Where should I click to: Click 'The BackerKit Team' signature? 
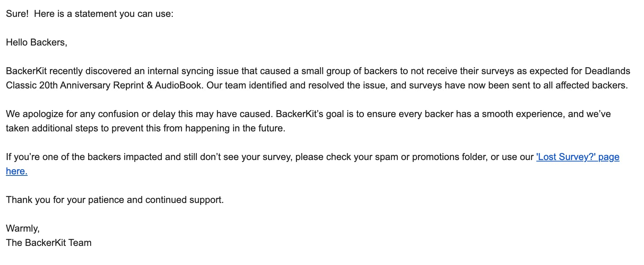pos(48,243)
